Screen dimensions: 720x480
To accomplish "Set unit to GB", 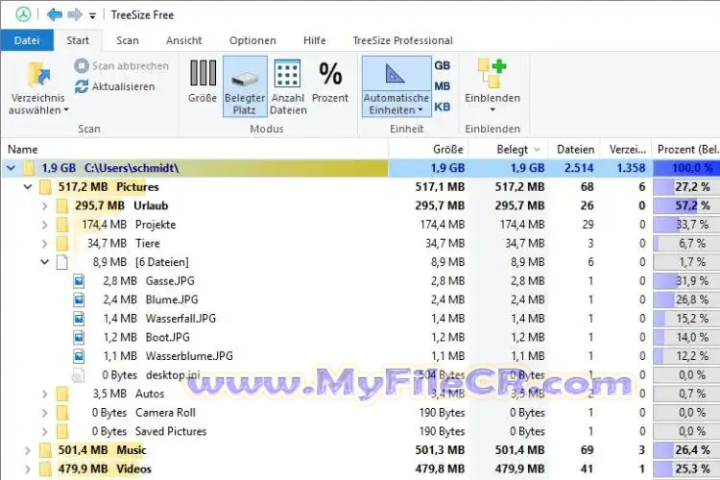I will [x=442, y=66].
